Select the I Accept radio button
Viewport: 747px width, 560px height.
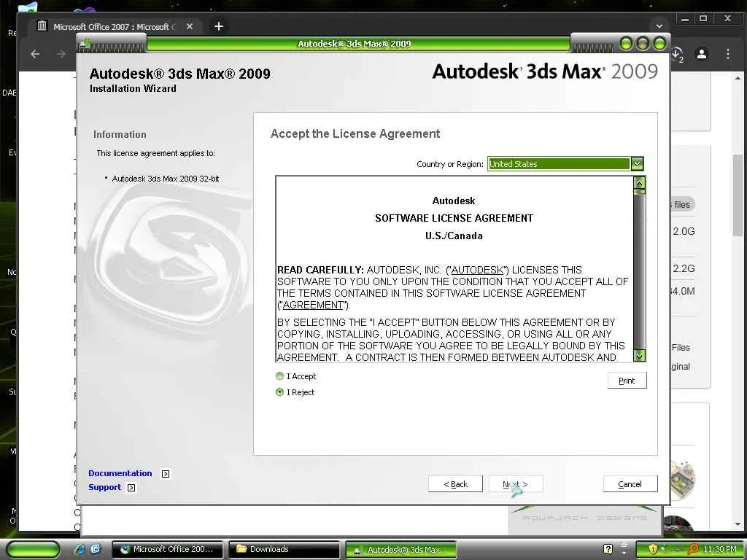click(x=279, y=376)
